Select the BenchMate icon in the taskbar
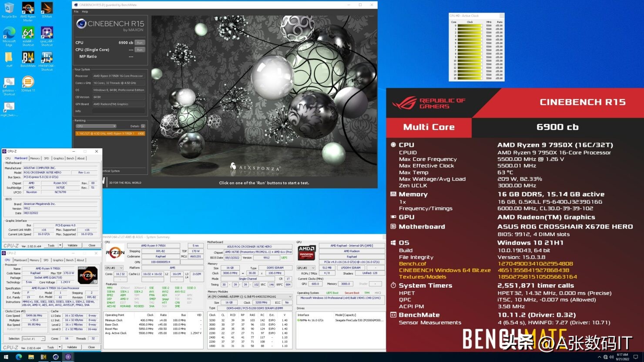The image size is (644, 362). (44, 356)
